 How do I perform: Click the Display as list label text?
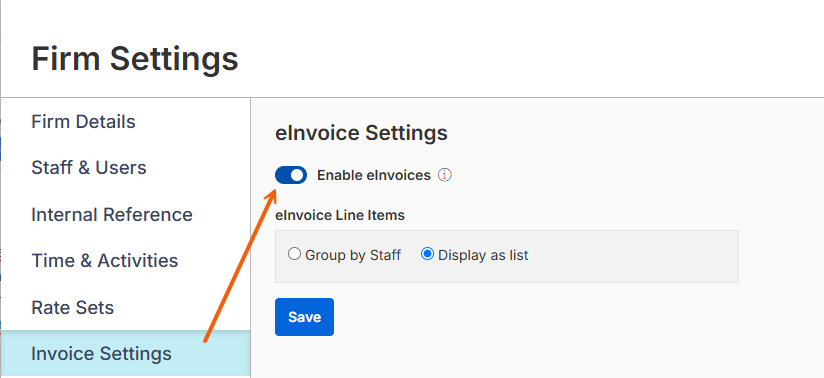[x=483, y=256]
